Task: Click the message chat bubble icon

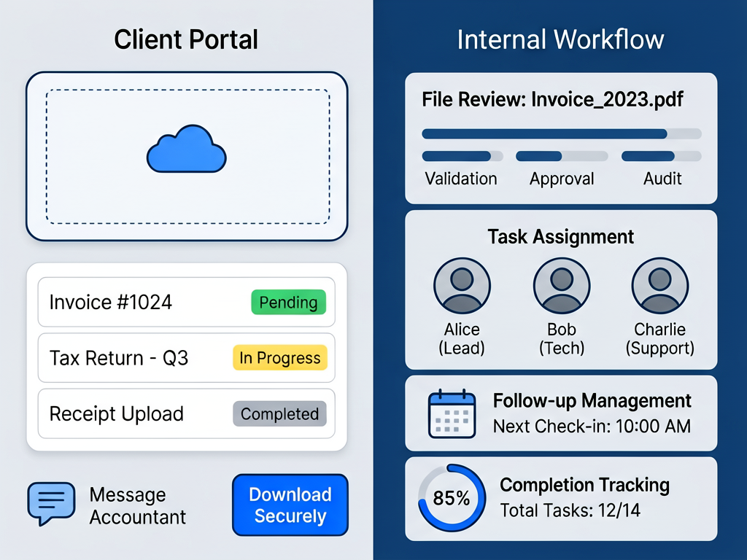Action: [51, 503]
